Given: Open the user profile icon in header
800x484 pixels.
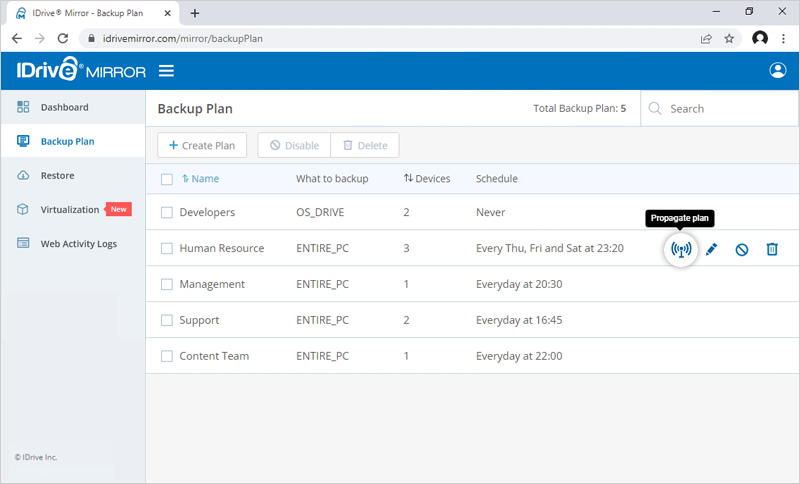Looking at the screenshot, I should pos(777,71).
